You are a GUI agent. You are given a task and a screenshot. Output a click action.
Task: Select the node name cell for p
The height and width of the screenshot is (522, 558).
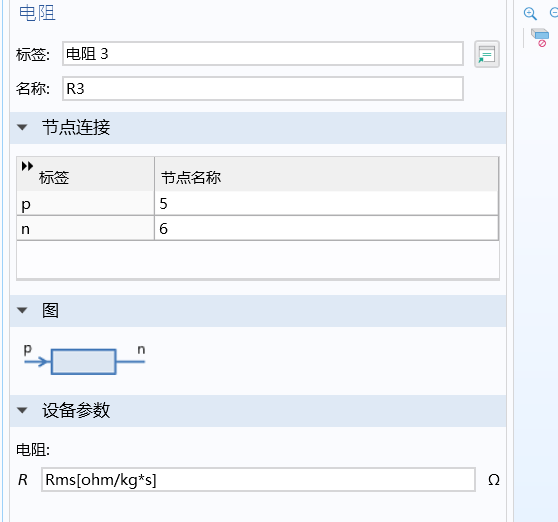pyautogui.click(x=326, y=204)
